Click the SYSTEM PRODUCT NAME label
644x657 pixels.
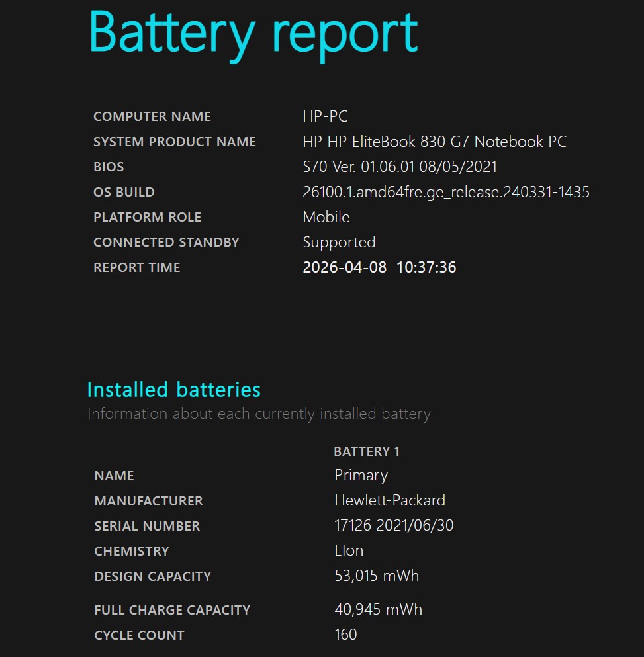(x=175, y=142)
